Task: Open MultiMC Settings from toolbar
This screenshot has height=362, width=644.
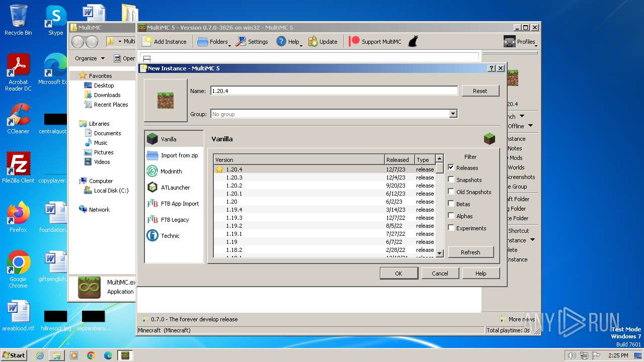Action: coord(252,42)
